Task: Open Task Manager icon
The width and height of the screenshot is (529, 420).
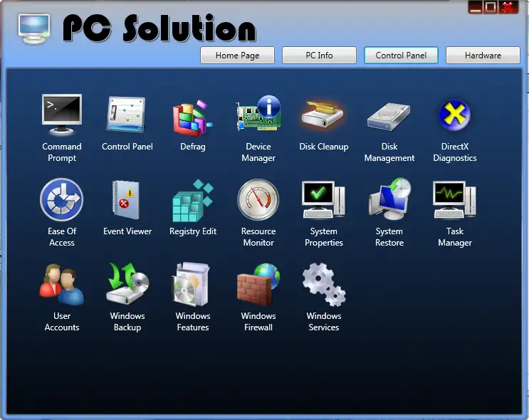Action: pos(455,200)
